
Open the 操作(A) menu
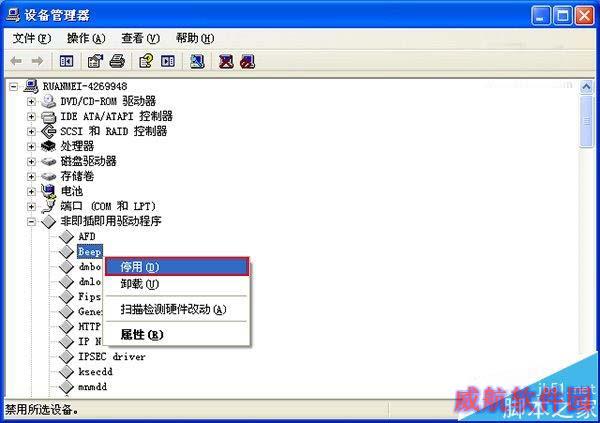pyautogui.click(x=86, y=38)
